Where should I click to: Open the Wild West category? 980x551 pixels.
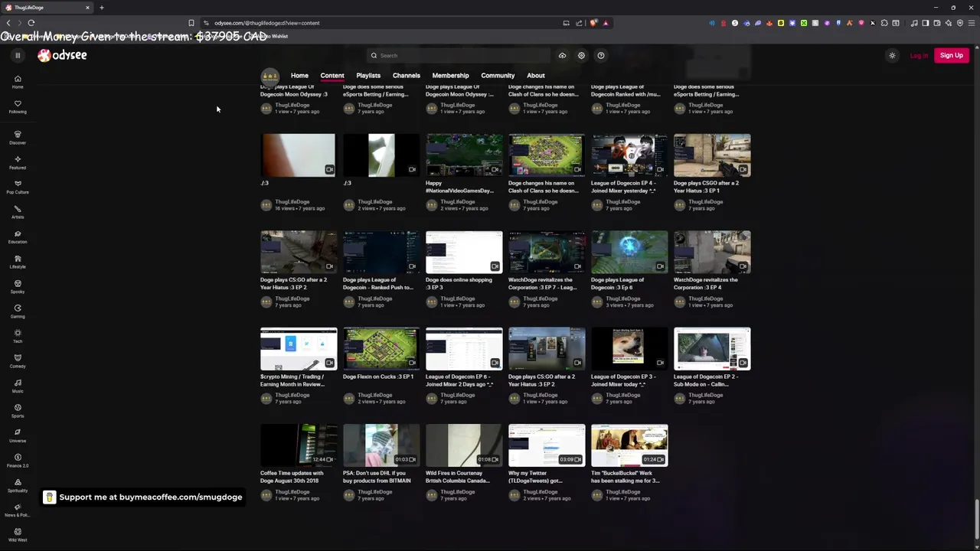pyautogui.click(x=18, y=535)
